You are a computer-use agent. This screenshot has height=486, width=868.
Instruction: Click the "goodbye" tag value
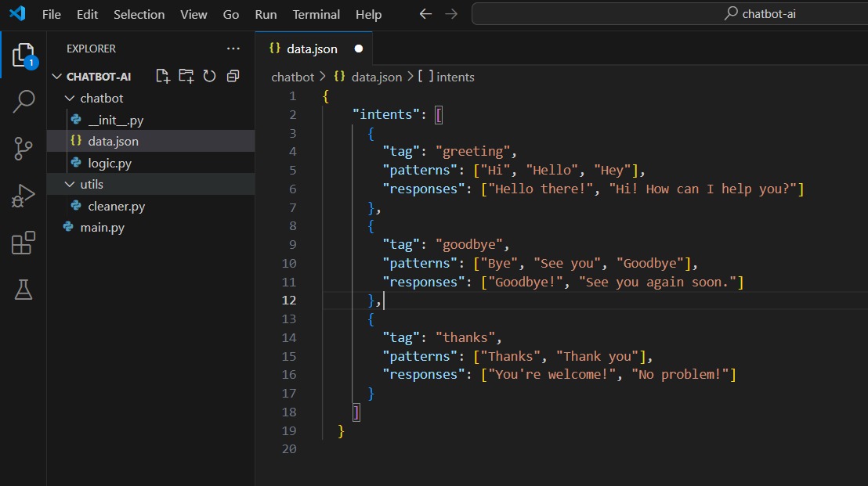click(x=468, y=244)
